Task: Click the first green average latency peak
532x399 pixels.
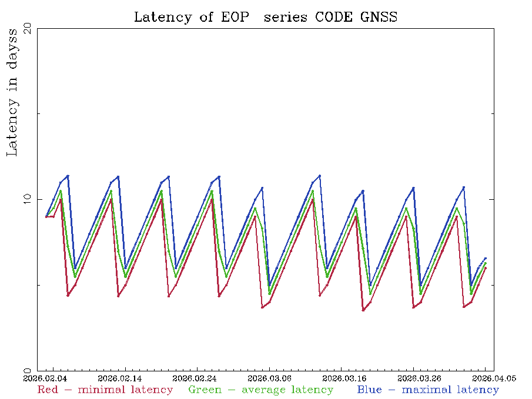Action: tap(61, 191)
